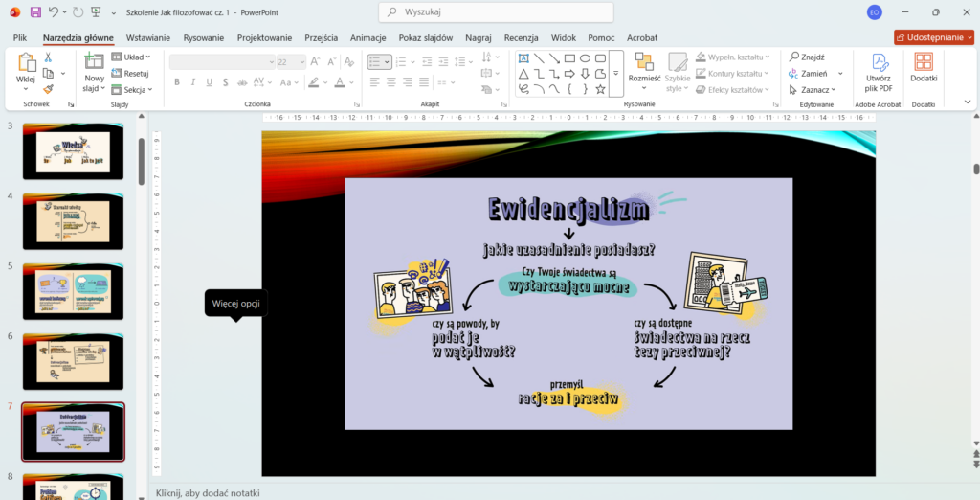Click the Wklej paste icon
Viewport: 980px width, 500px height.
point(26,62)
